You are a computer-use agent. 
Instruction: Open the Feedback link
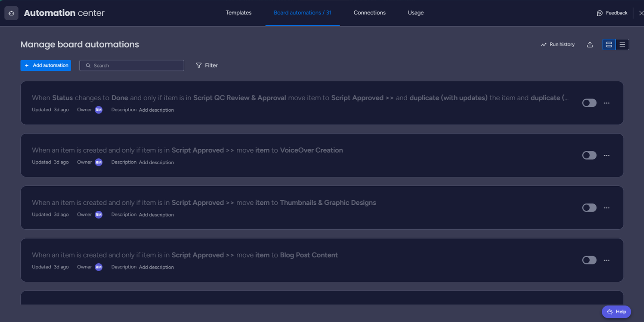[x=612, y=13]
